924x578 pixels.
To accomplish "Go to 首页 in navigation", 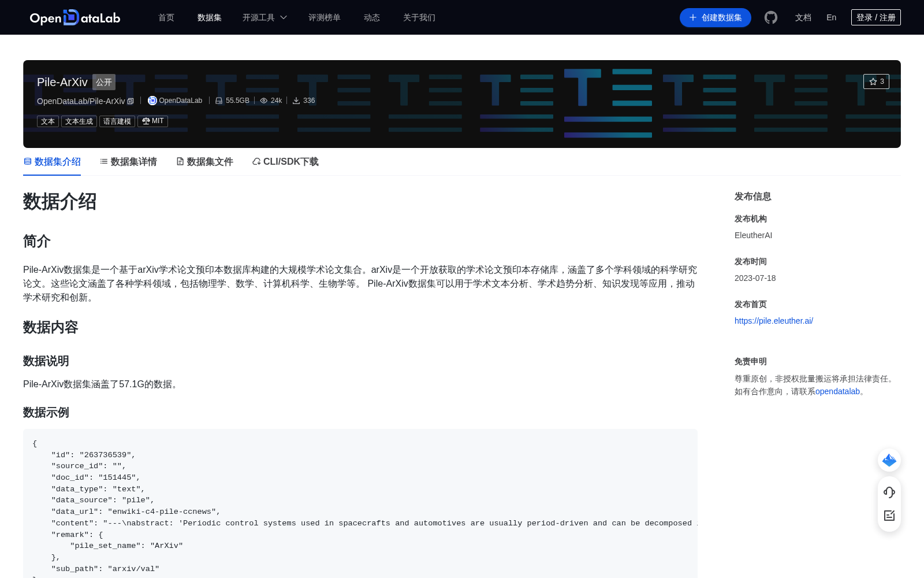I will [x=166, y=17].
